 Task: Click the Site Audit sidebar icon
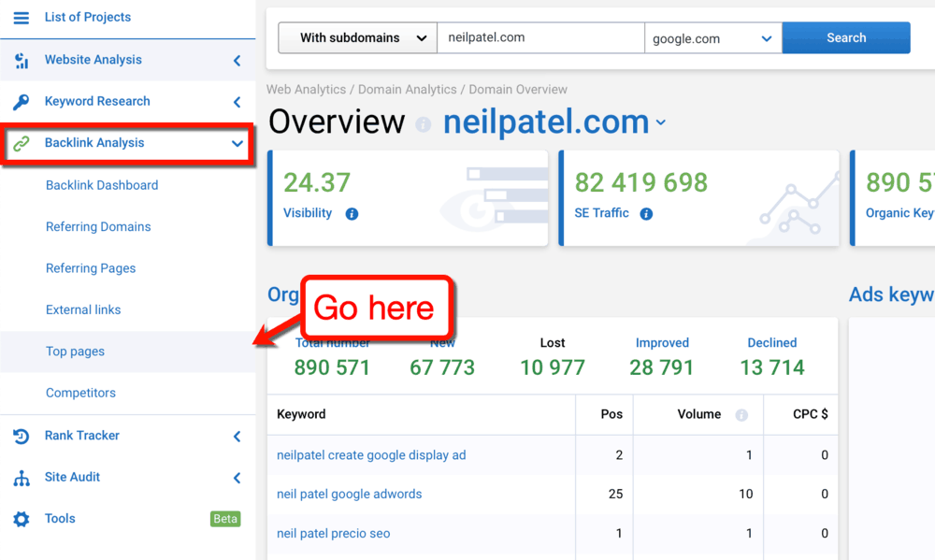pos(21,477)
